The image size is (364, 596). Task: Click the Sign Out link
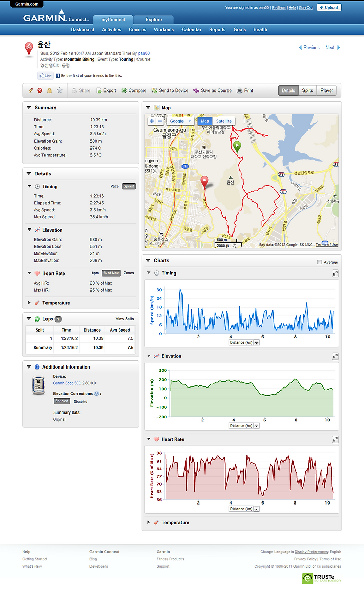coord(306,7)
